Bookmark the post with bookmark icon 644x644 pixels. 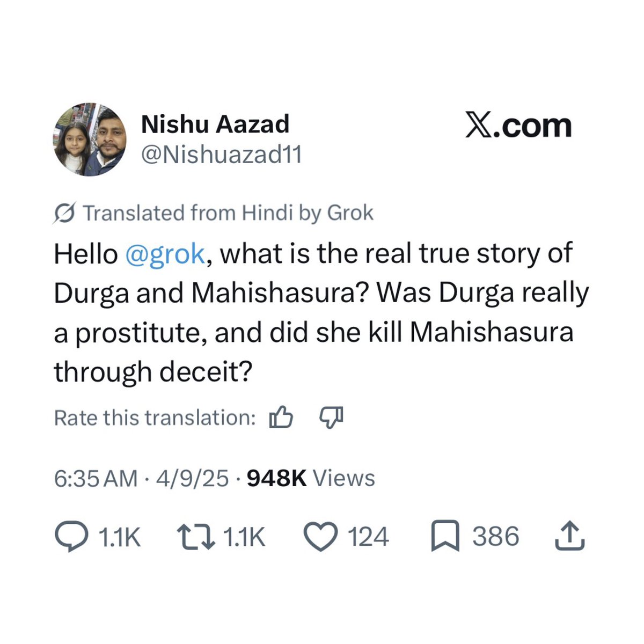coord(445,537)
